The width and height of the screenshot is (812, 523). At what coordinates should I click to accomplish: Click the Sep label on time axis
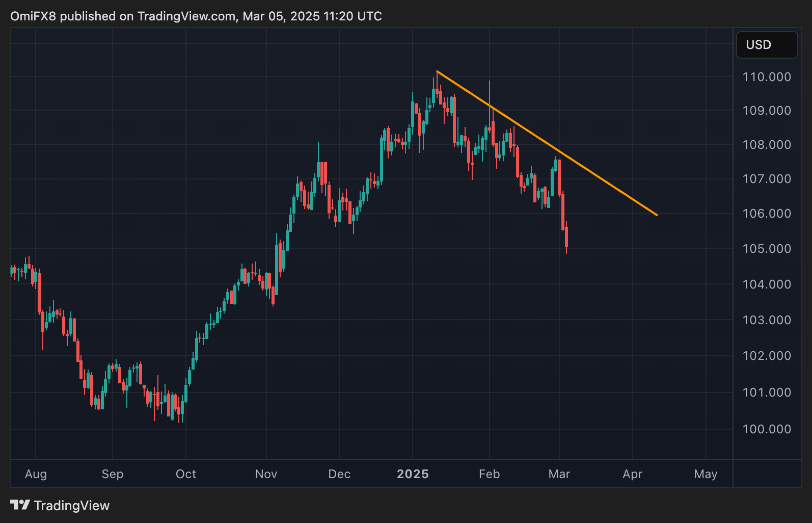pos(113,474)
